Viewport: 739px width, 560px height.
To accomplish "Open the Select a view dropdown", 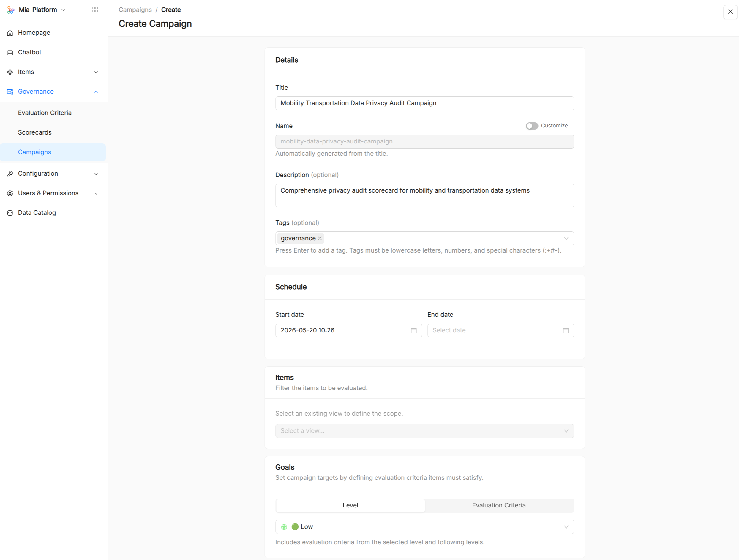I will coord(425,431).
